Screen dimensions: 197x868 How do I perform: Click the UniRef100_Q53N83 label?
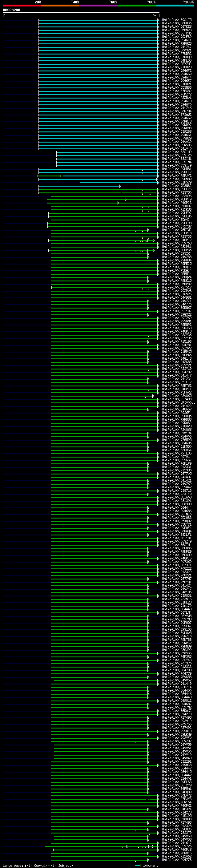pos(177,88)
